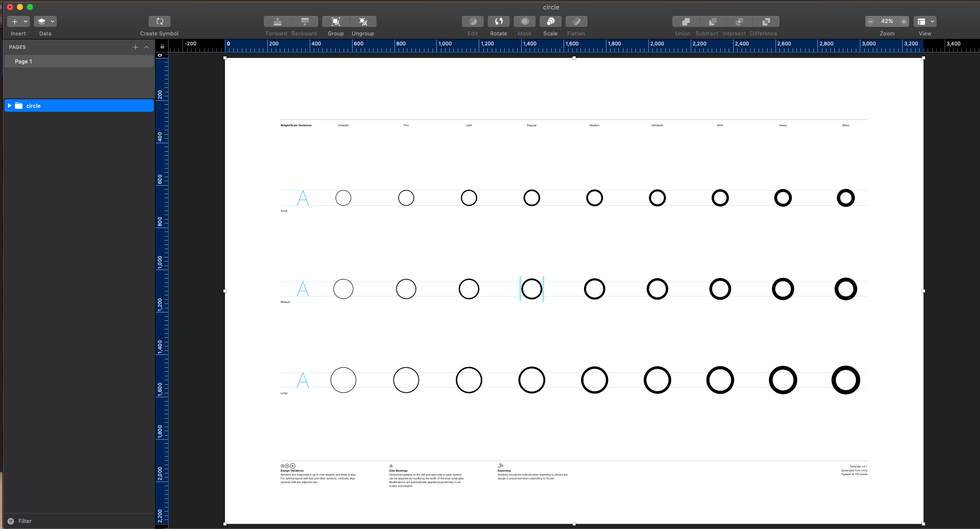
Task: Select the Scale tool
Action: pos(551,21)
